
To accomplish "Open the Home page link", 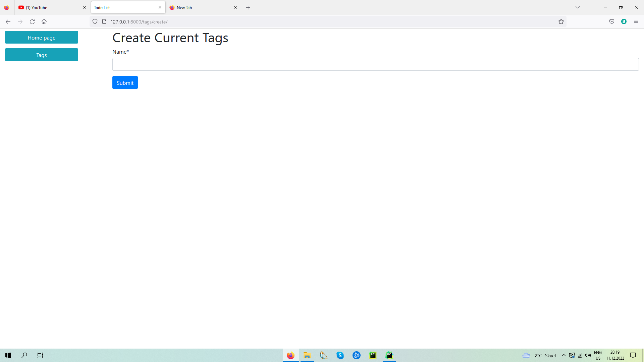I will point(42,38).
